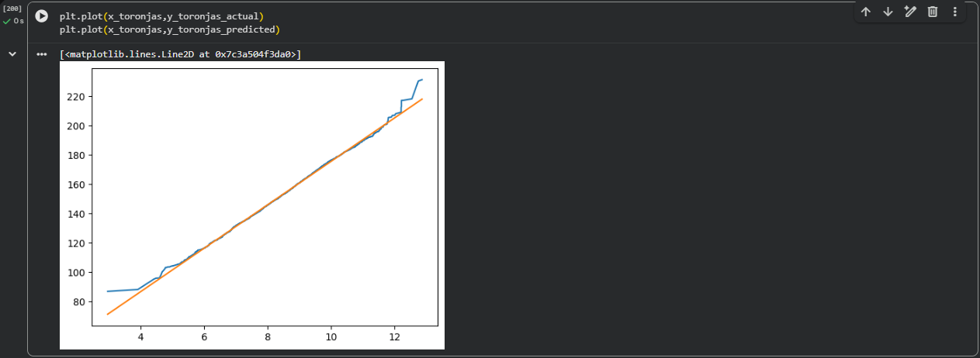Click the green execution checkmark status
The image size is (980, 358).
[6, 21]
